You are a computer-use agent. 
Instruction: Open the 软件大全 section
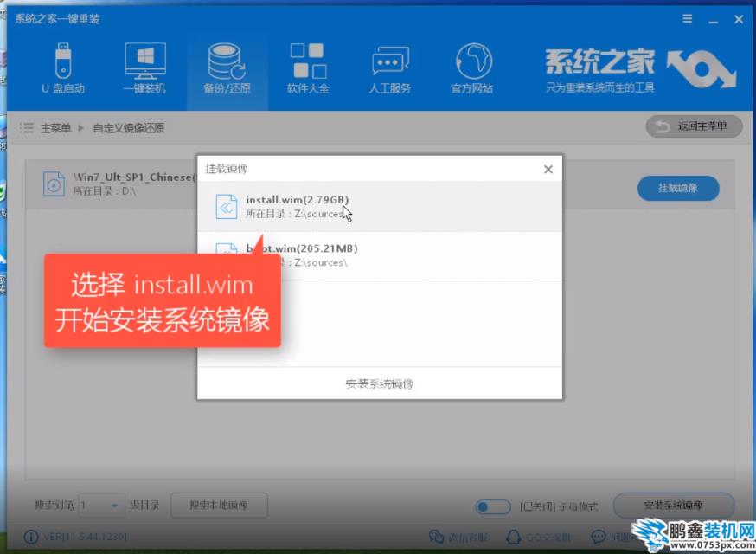coord(308,68)
